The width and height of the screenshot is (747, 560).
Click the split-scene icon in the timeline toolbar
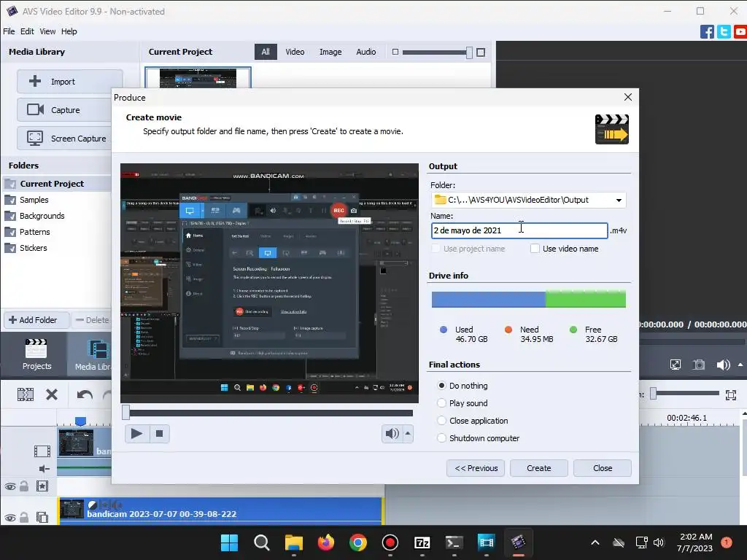click(26, 394)
